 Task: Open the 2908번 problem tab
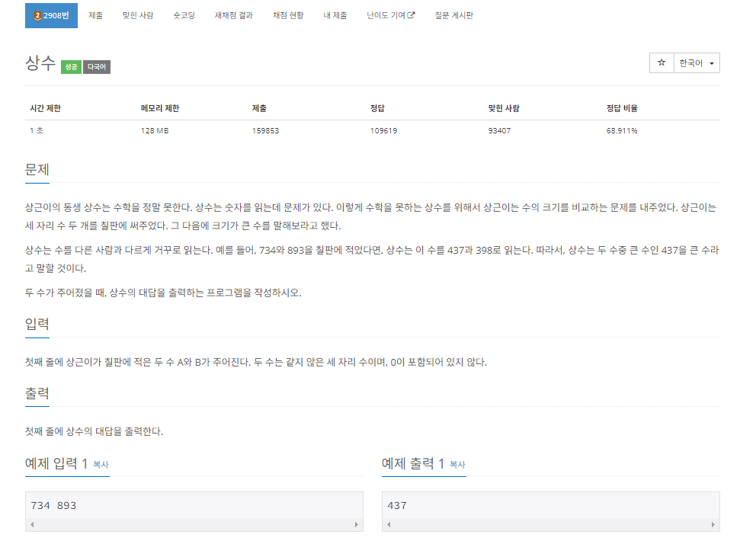click(51, 15)
